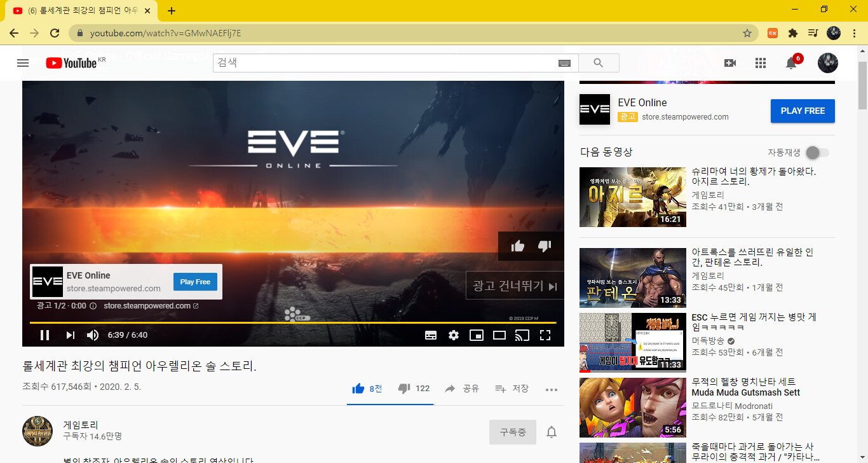The width and height of the screenshot is (868, 463).
Task: Toggle the autoplay switch
Action: (x=817, y=153)
